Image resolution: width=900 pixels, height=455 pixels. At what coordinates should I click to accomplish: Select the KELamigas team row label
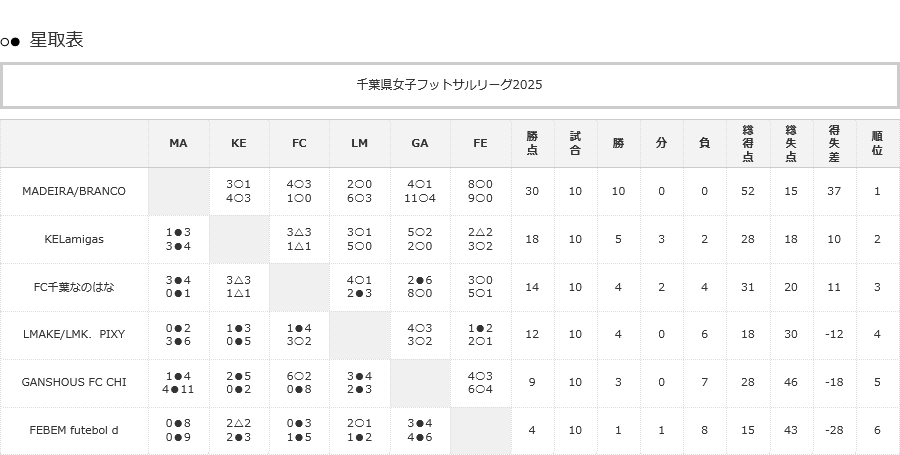pyautogui.click(x=74, y=239)
